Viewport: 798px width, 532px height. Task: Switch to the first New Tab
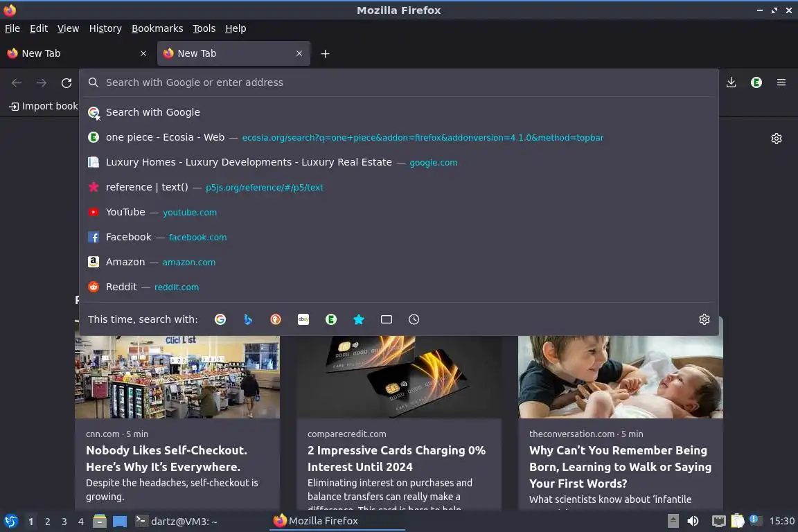(78, 53)
